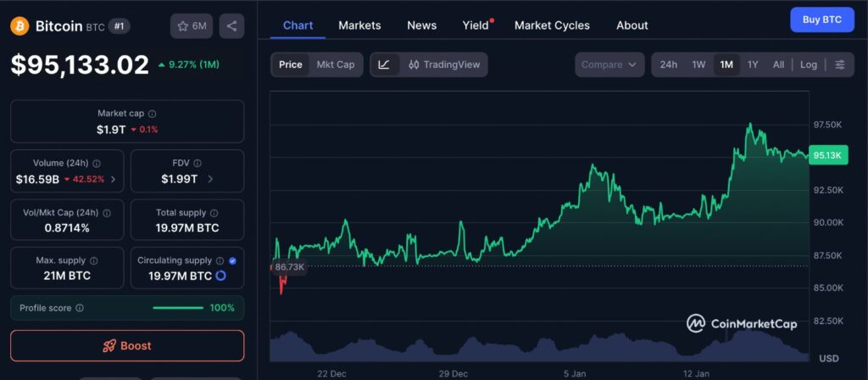The height and width of the screenshot is (380, 868).
Task: Toggle Price chart view
Action: tap(291, 64)
